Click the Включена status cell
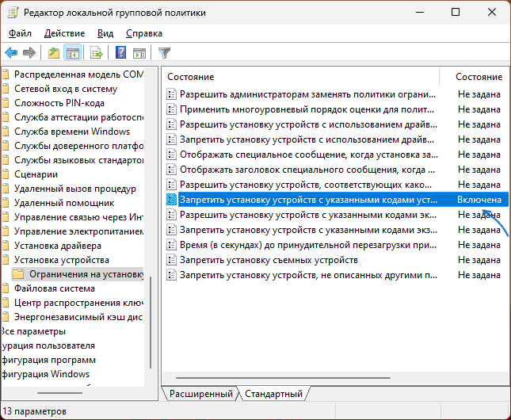 479,200
